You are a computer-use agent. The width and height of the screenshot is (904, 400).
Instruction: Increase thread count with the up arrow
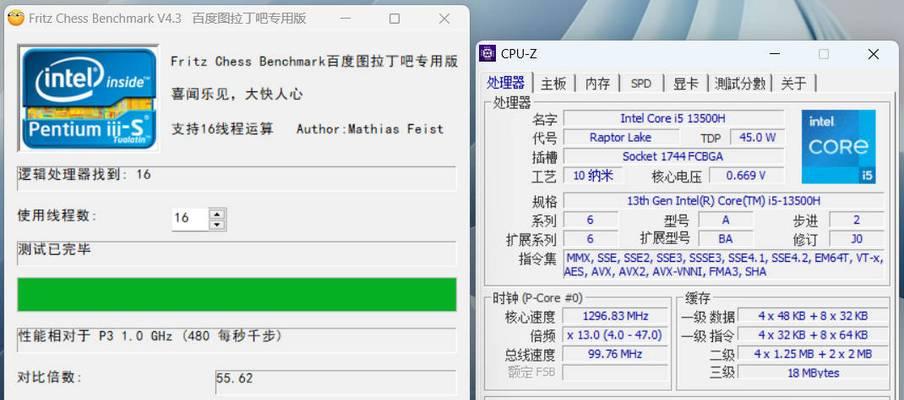217,213
